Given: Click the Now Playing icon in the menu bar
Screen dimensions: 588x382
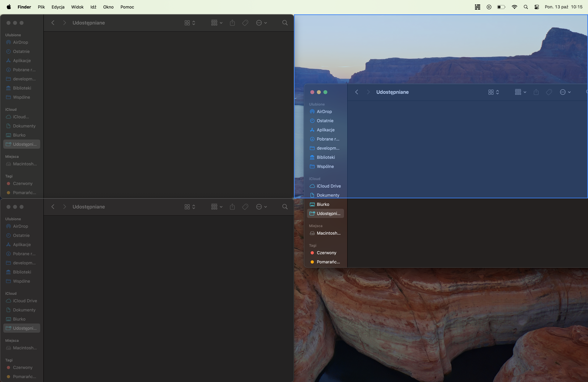Looking at the screenshot, I should 489,7.
